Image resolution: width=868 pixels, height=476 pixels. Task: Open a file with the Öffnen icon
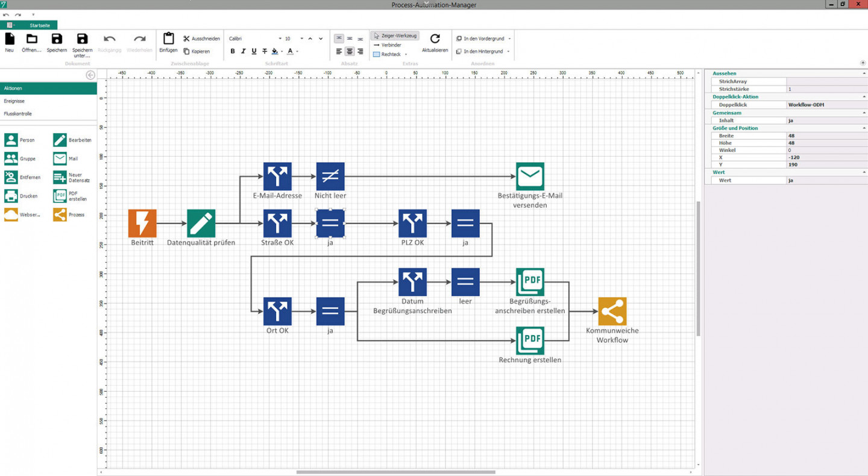point(31,39)
